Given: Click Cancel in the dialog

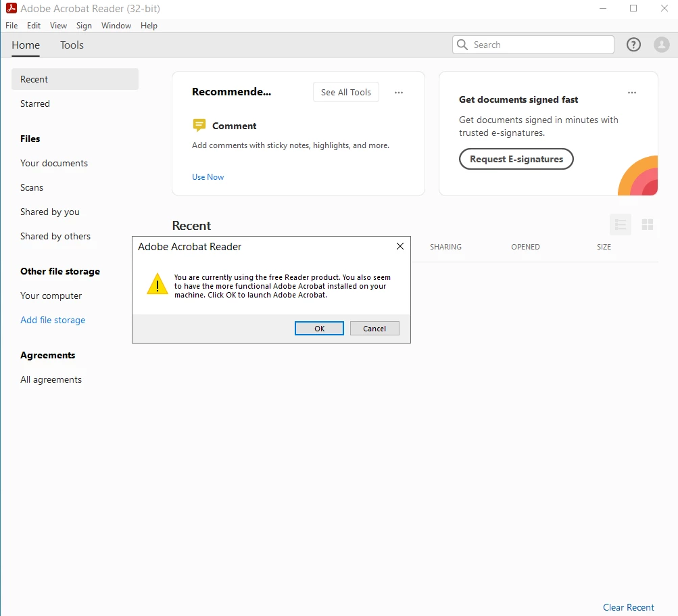Looking at the screenshot, I should pos(374,329).
